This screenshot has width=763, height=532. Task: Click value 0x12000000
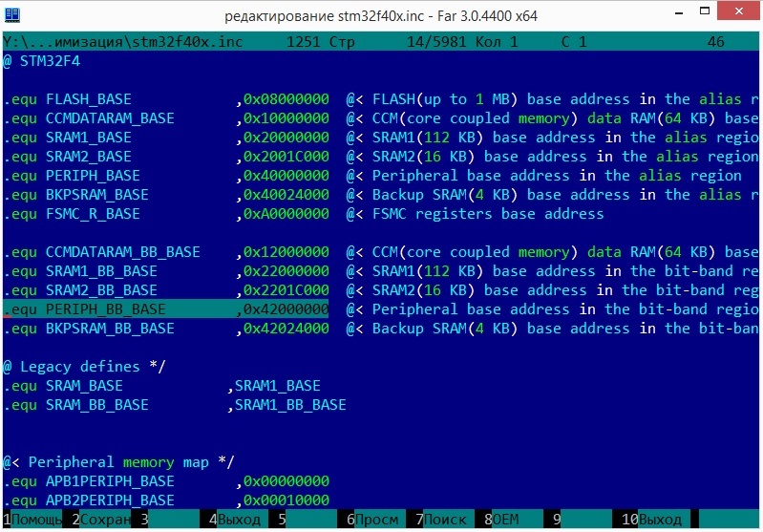(286, 251)
